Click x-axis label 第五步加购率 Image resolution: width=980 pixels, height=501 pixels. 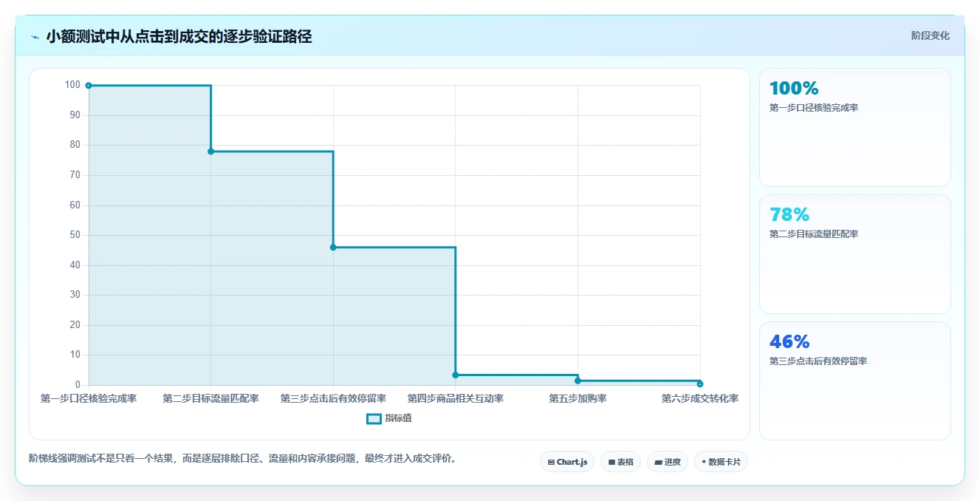click(578, 399)
